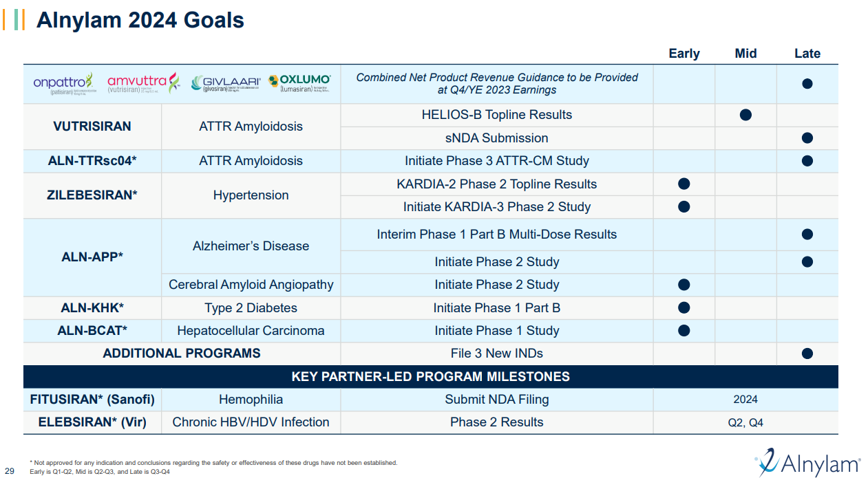Select the FITUSIRAN* (Sanofi) cell

pos(92,400)
